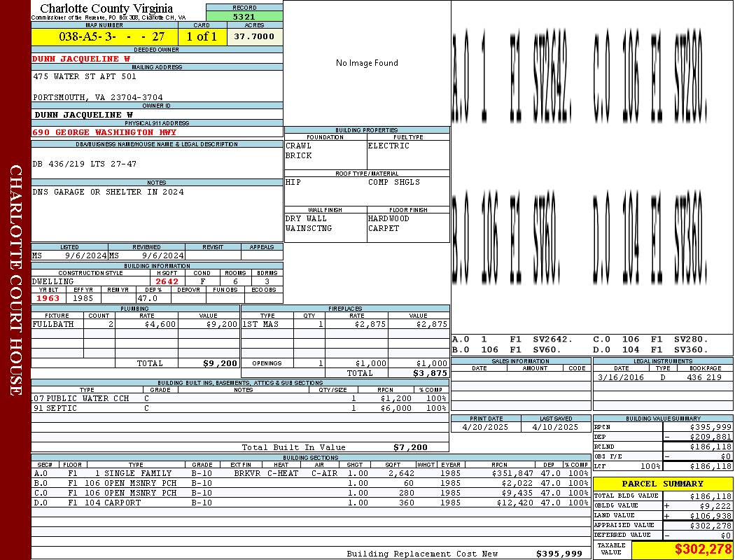
Task: Click roof material COMP SHGLS
Action: (x=394, y=182)
